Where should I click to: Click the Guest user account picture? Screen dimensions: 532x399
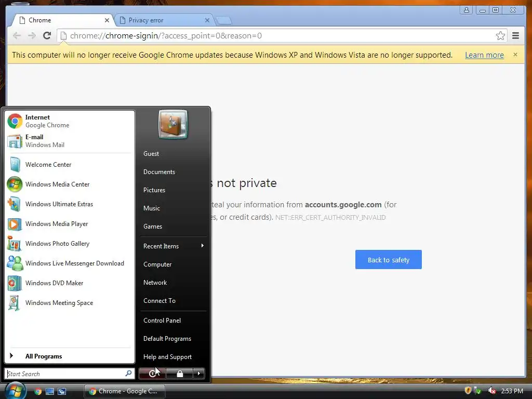[172, 124]
